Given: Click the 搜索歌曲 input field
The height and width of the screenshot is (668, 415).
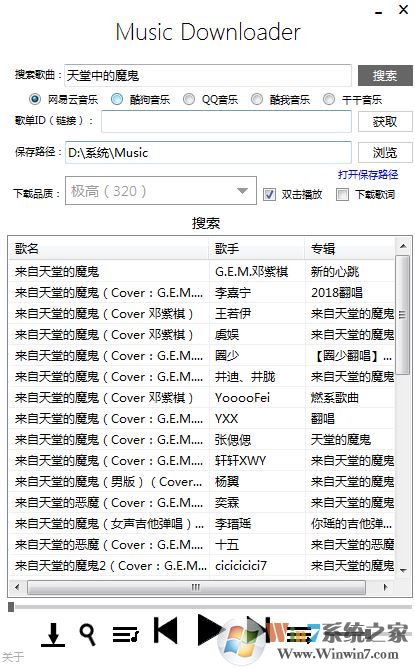Looking at the screenshot, I should [x=208, y=76].
